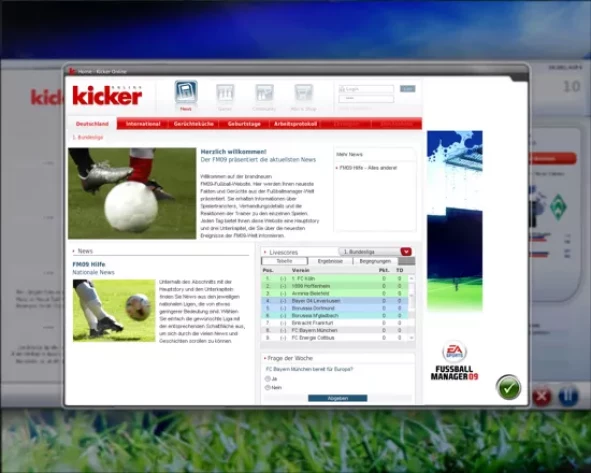Select the Ja radio button
This screenshot has height=473, width=591.
pyautogui.click(x=268, y=379)
